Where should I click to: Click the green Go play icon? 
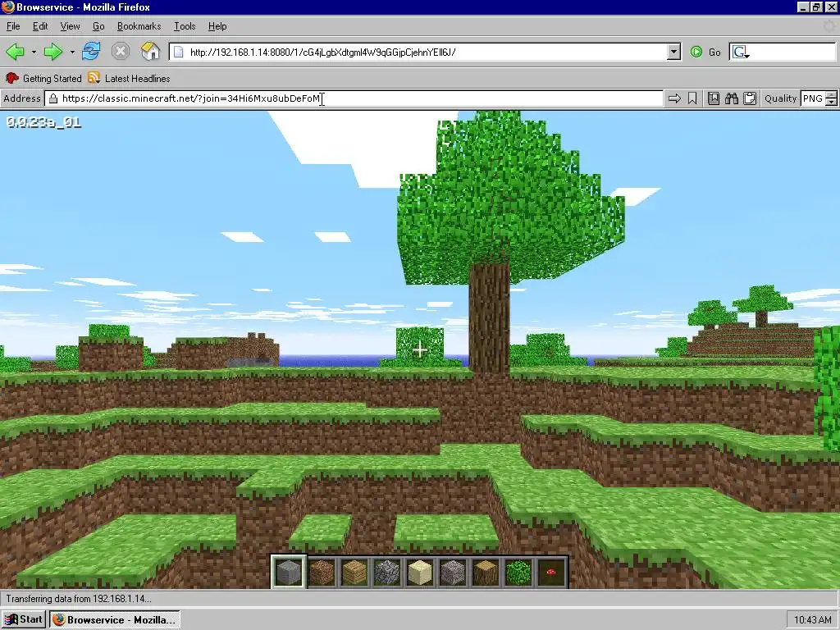coord(696,52)
